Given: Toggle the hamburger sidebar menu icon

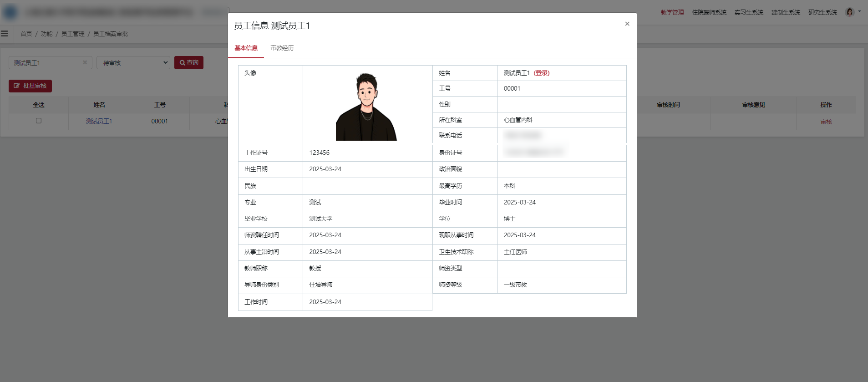Looking at the screenshot, I should tap(5, 34).
